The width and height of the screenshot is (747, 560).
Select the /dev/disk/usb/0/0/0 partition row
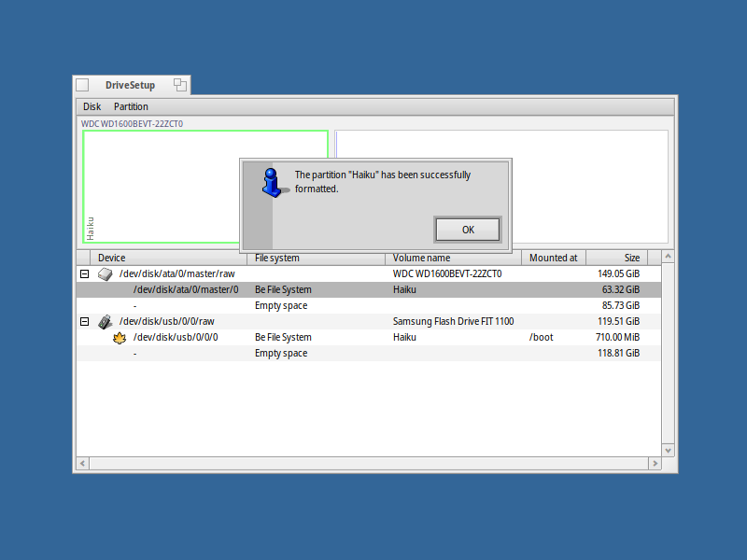click(368, 337)
